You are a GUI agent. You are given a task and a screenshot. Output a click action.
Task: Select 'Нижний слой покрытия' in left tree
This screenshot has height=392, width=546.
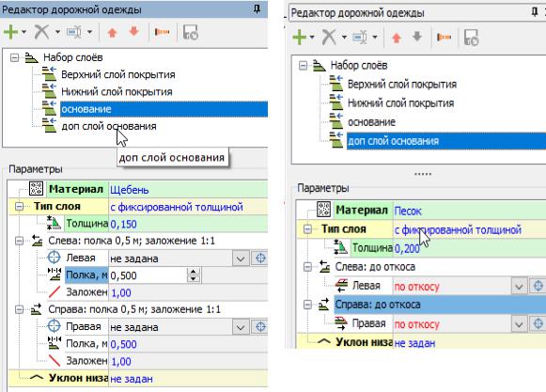tap(117, 91)
